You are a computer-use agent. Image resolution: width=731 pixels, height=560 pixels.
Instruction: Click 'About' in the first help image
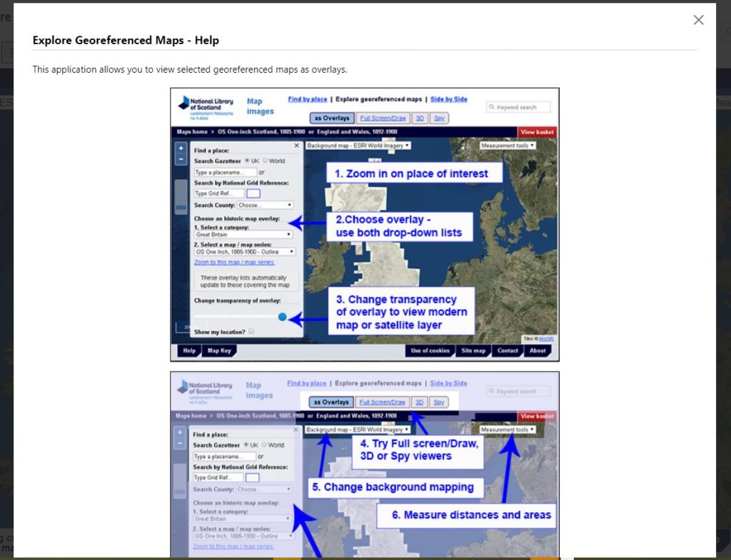point(538,351)
